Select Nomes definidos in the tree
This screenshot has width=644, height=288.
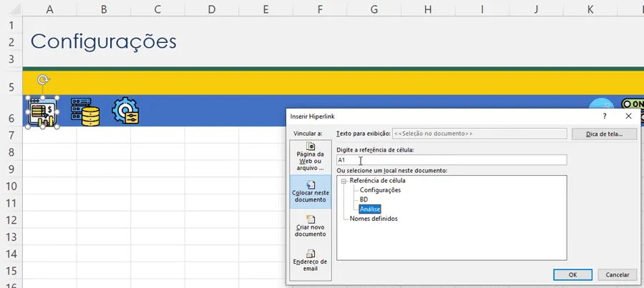[x=374, y=219]
